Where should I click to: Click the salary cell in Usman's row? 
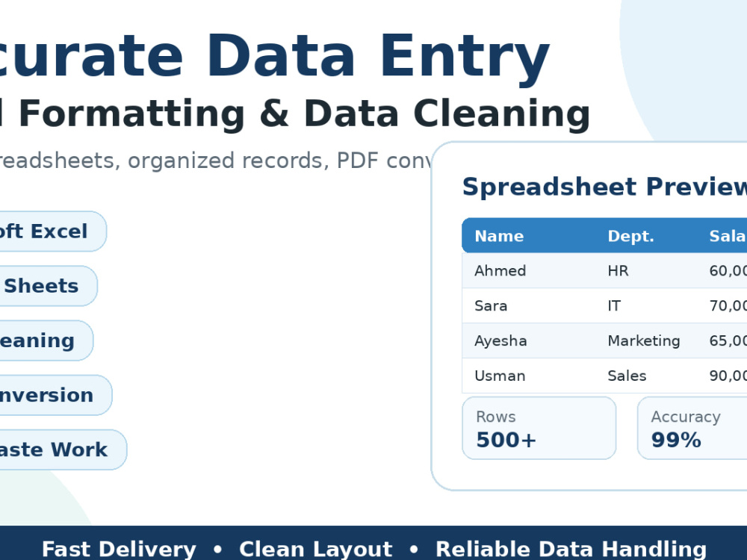click(x=728, y=376)
